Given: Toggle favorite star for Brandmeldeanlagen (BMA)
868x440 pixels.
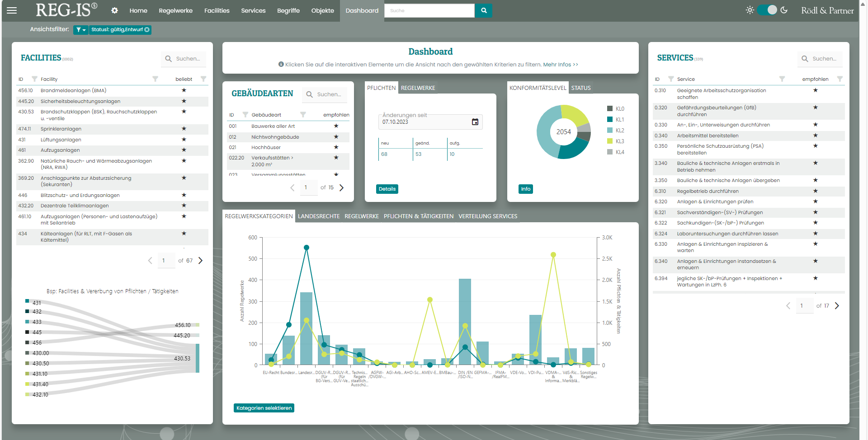Looking at the screenshot, I should (x=184, y=90).
